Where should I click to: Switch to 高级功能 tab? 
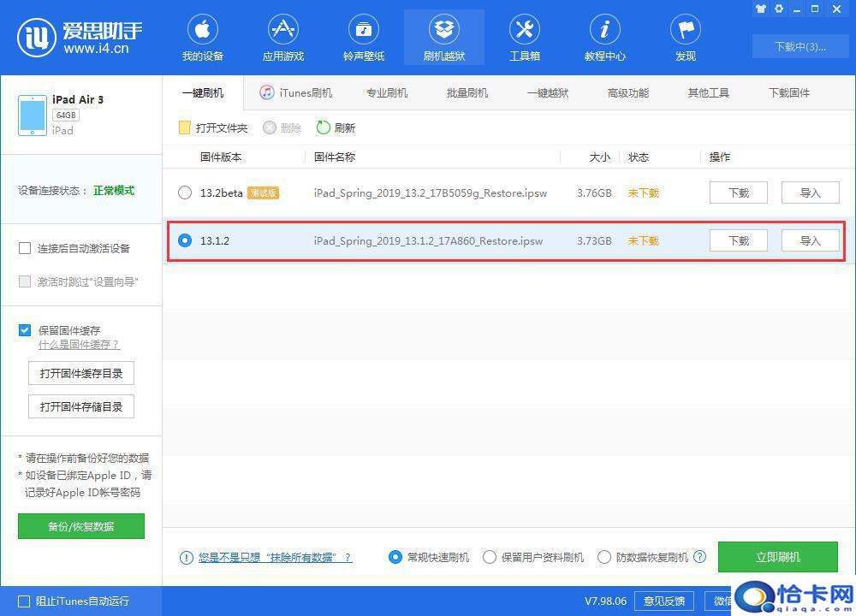[x=627, y=92]
